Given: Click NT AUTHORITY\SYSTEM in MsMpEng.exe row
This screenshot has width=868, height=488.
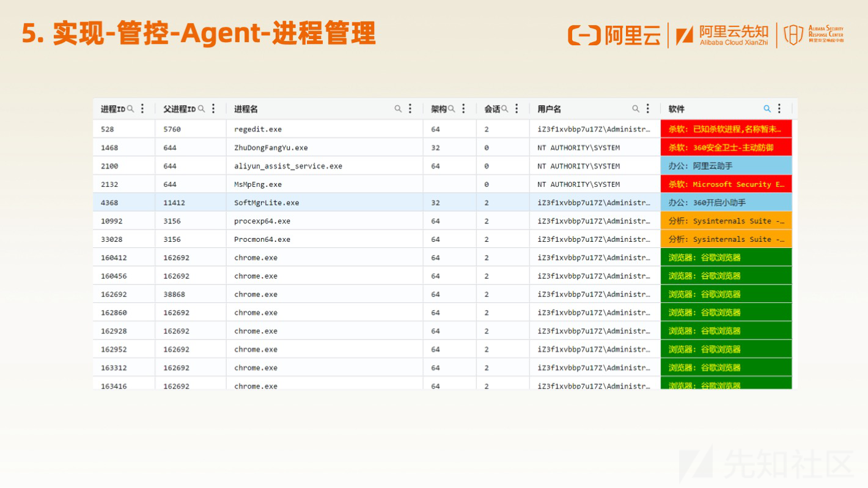Looking at the screenshot, I should click(x=579, y=184).
